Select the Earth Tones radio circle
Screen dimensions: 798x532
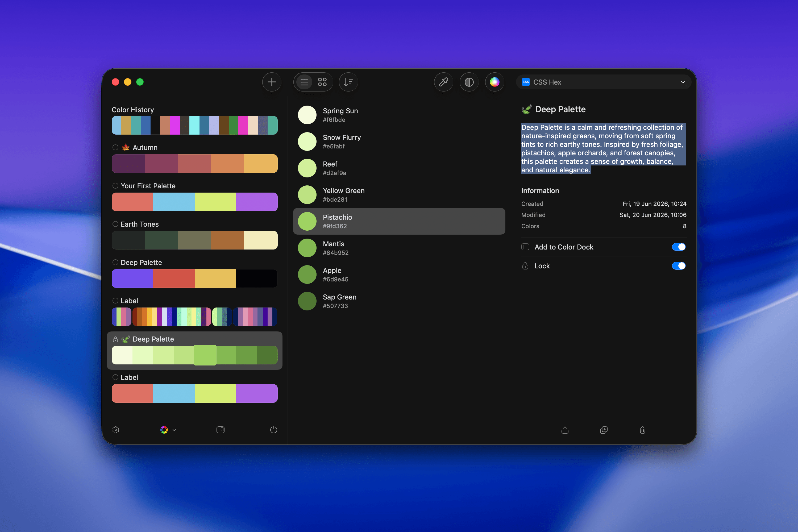pyautogui.click(x=115, y=224)
